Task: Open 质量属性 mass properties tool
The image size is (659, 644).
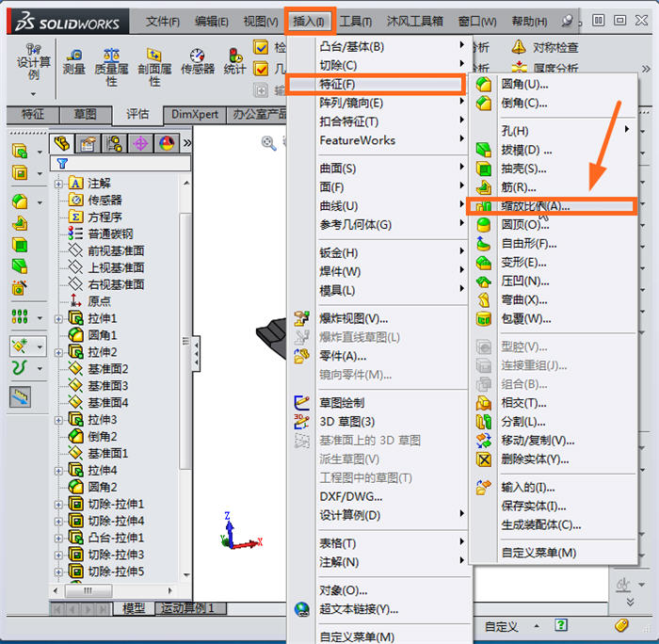Action: click(x=111, y=66)
